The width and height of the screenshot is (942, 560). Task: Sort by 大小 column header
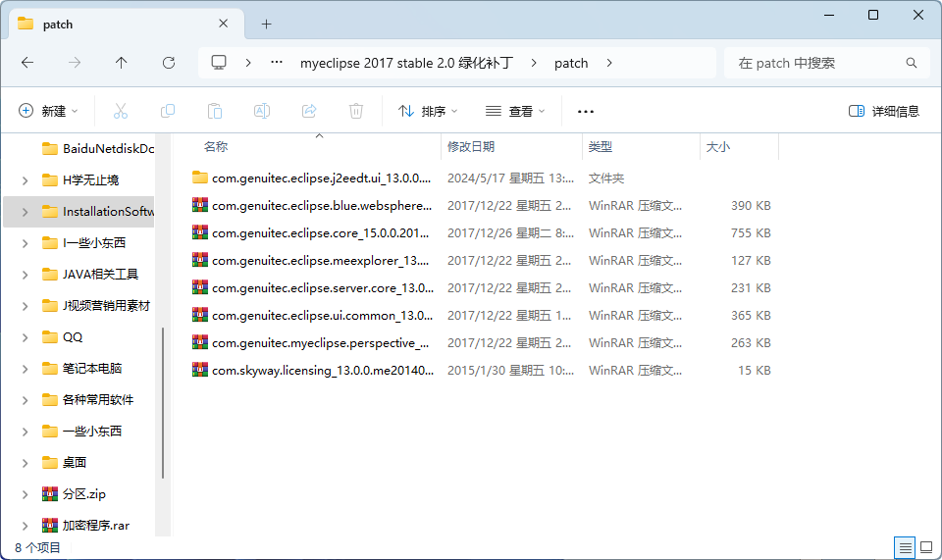(x=718, y=147)
